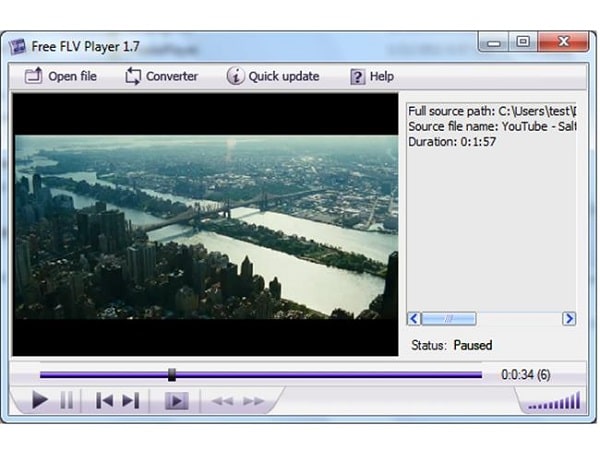The height and width of the screenshot is (461, 600).
Task: Minimize the Free FLV Player window
Action: [x=493, y=43]
